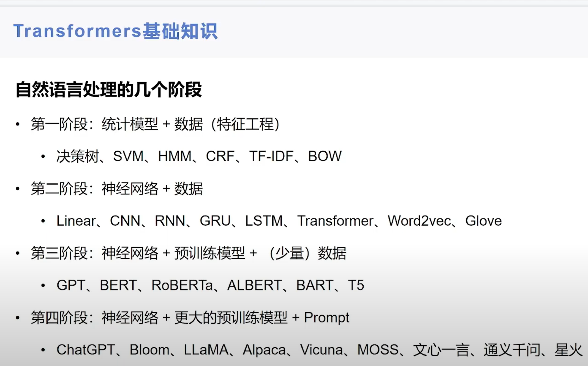Click the line '第二阶段：神经网络 + 数据'
This screenshot has width=588, height=366.
click(x=117, y=189)
